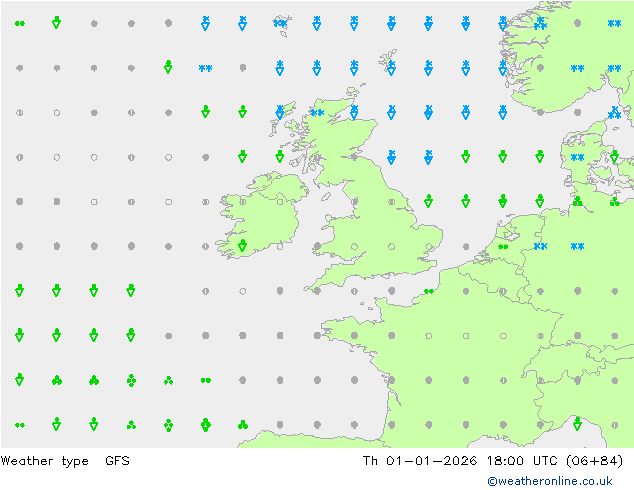This screenshot has width=634, height=490.
Task: Click the '(06+84)' forecast run text
Action: 594,460
